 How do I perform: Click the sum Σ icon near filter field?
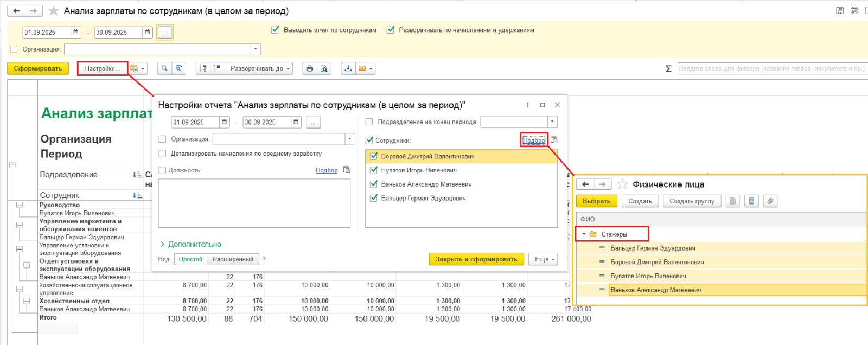(668, 69)
